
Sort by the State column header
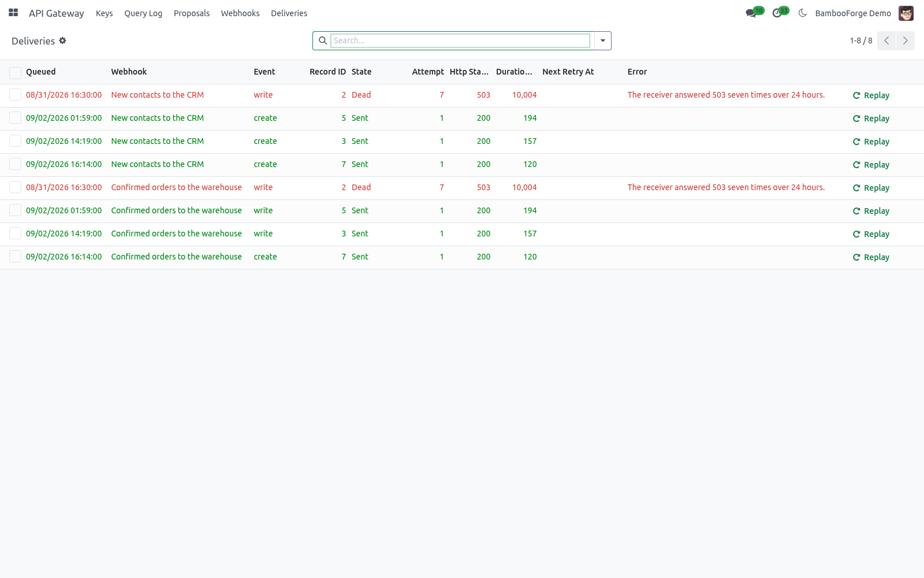[362, 72]
